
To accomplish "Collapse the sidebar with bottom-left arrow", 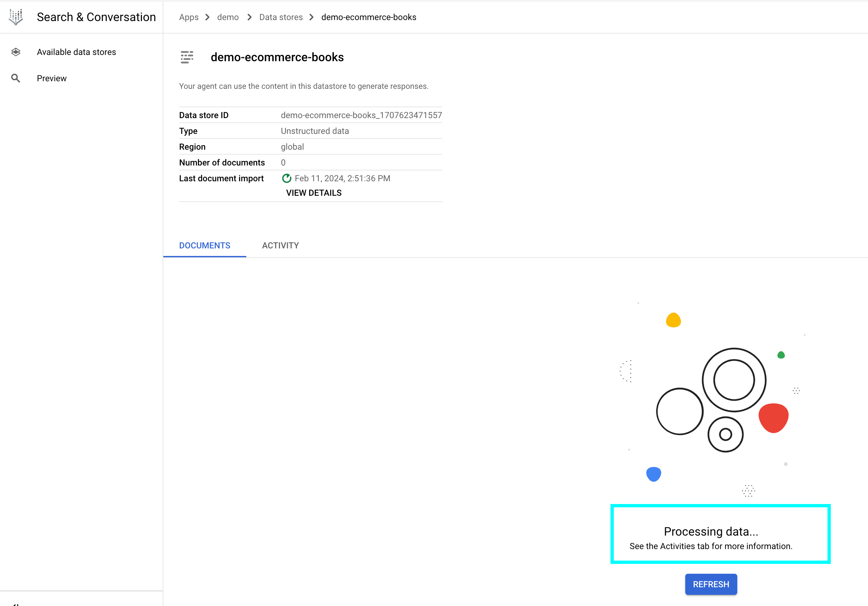I will pos(15,604).
